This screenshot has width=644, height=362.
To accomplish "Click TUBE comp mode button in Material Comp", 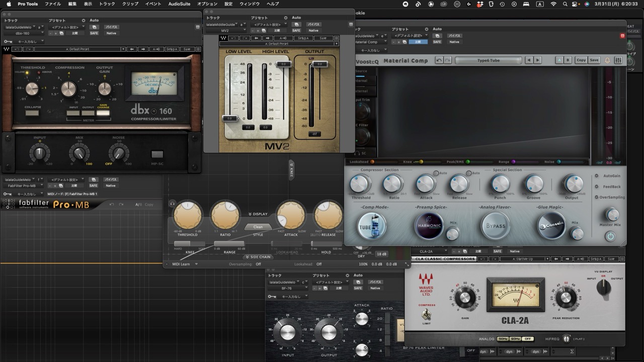I will pyautogui.click(x=372, y=226).
